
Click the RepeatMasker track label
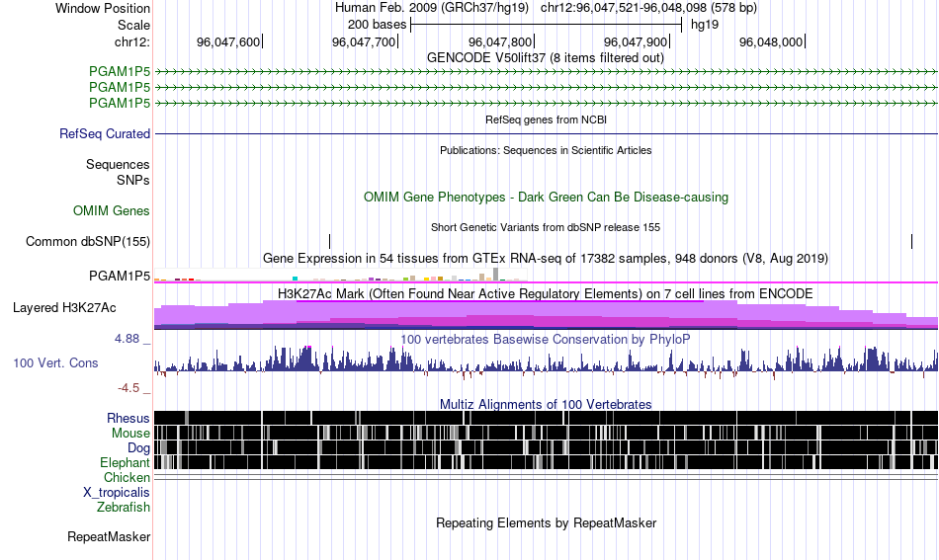(x=109, y=536)
